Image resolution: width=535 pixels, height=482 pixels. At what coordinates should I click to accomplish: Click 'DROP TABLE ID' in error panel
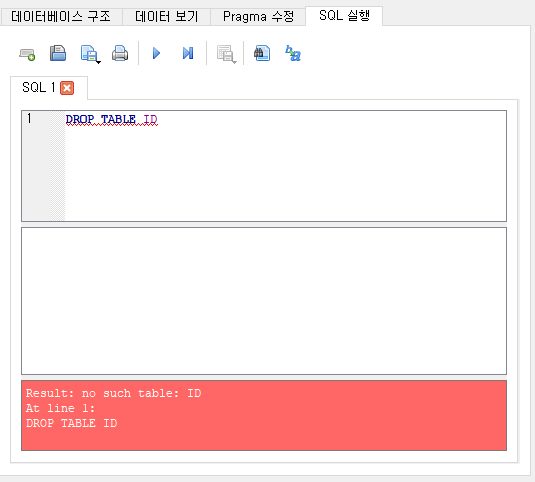click(71, 423)
